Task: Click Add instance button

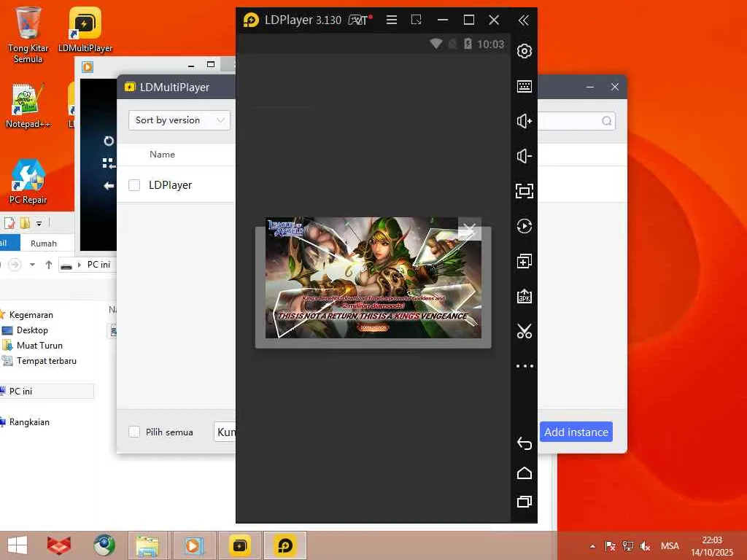Action: pos(576,432)
